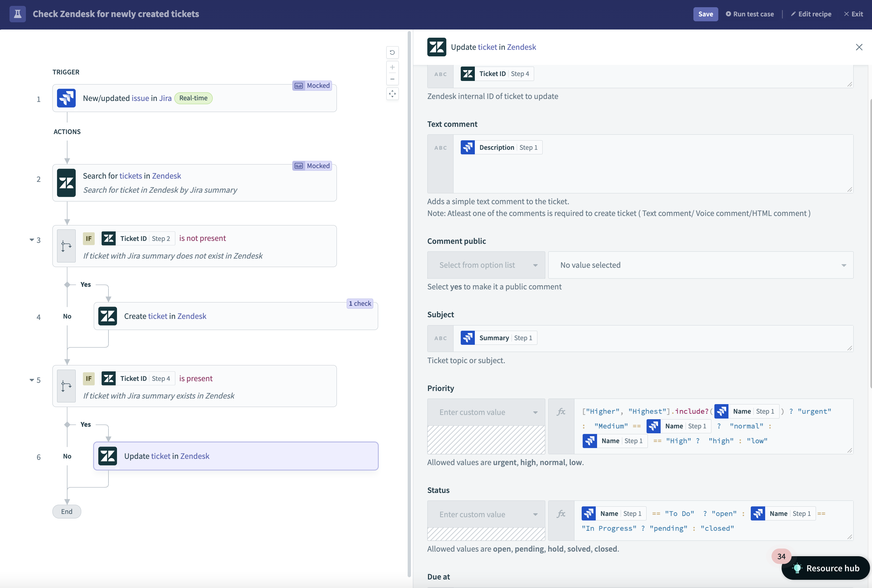Click the Zendesk icon on step 2
The image size is (872, 588).
pos(66,183)
